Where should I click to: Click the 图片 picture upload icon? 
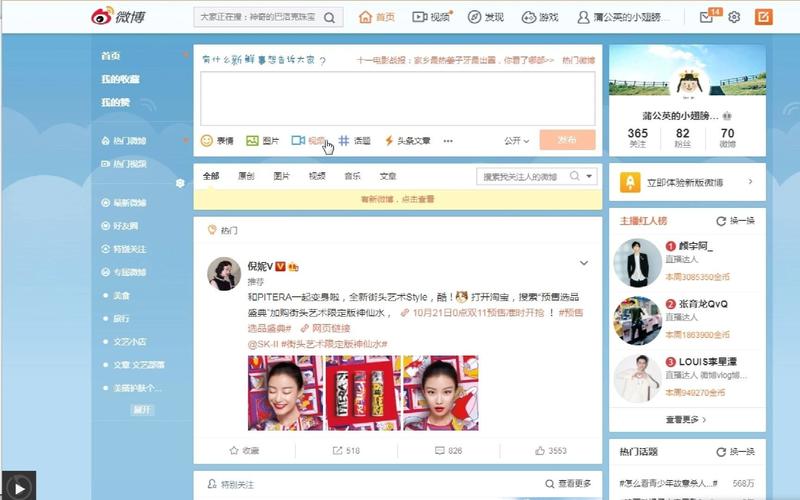[252, 140]
